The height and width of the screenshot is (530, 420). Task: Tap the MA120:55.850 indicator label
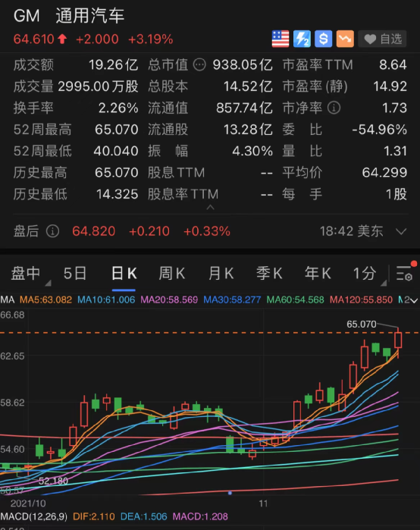tap(361, 299)
